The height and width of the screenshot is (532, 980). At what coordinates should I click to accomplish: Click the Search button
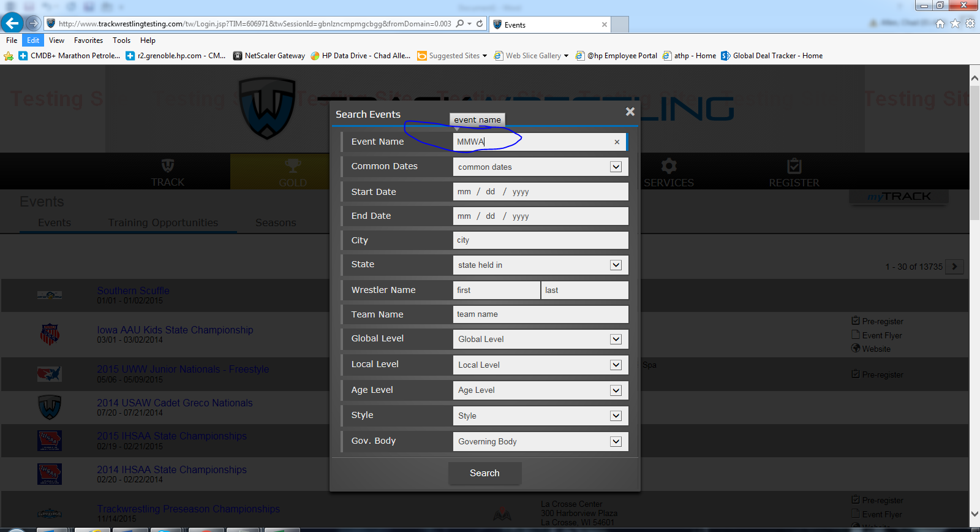point(484,473)
